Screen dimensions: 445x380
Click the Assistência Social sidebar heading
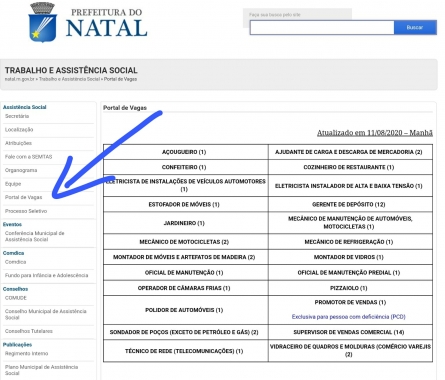coord(24,107)
